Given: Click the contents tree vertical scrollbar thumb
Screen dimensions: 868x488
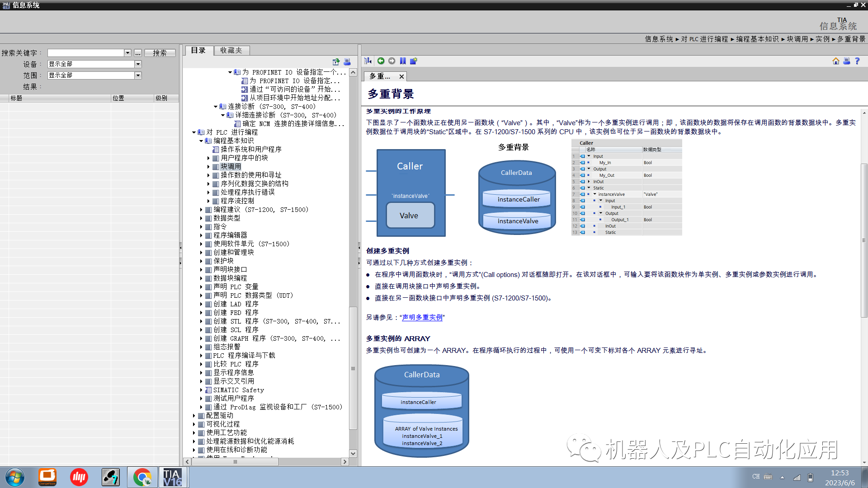Looking at the screenshot, I should [353, 368].
